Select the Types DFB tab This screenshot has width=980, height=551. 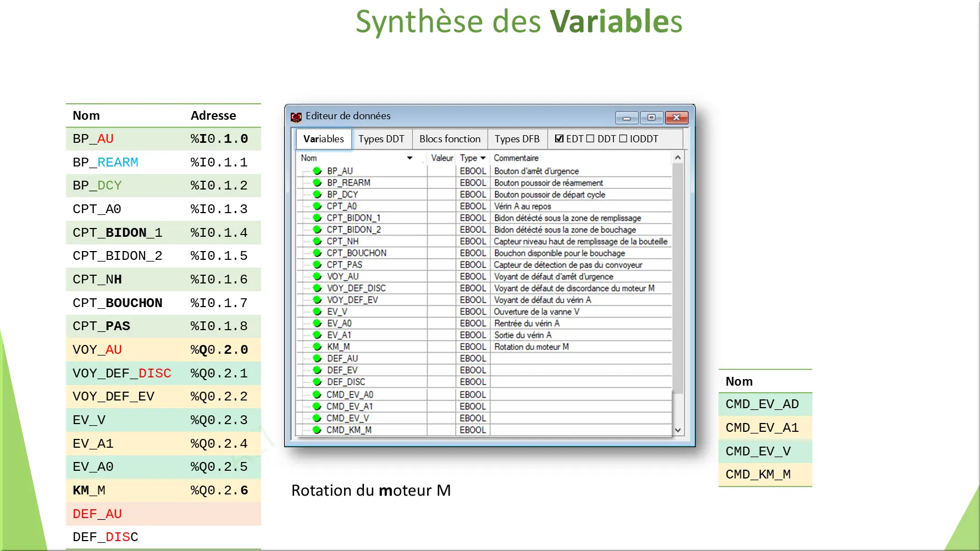[517, 138]
